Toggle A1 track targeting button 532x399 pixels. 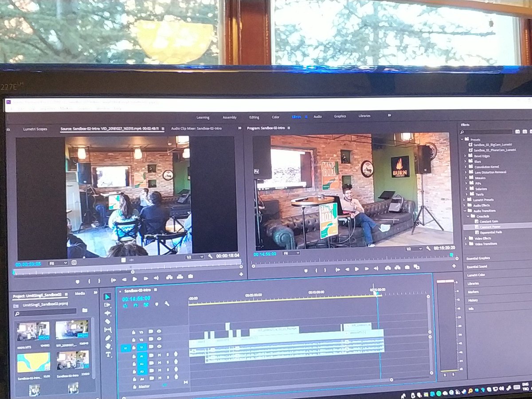[141, 355]
